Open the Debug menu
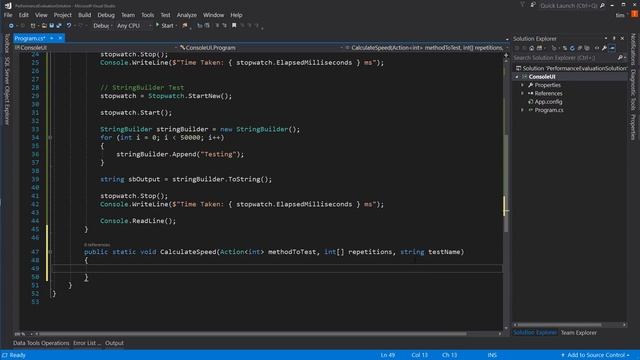Viewport: 640px width, 360px height. tap(106, 15)
